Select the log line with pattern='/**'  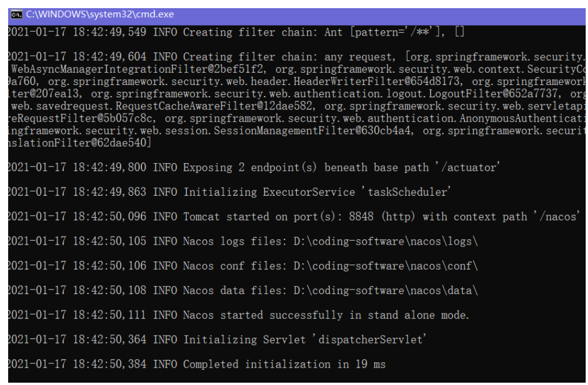236,32
